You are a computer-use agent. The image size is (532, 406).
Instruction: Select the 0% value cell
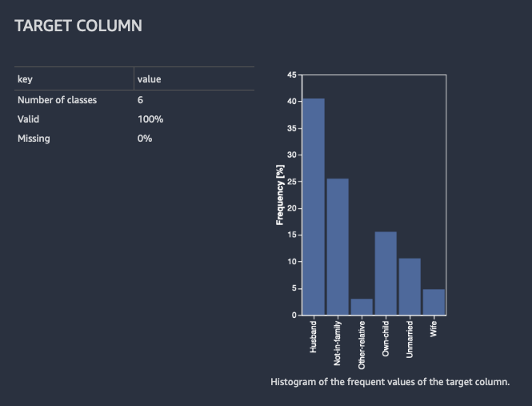pyautogui.click(x=145, y=139)
